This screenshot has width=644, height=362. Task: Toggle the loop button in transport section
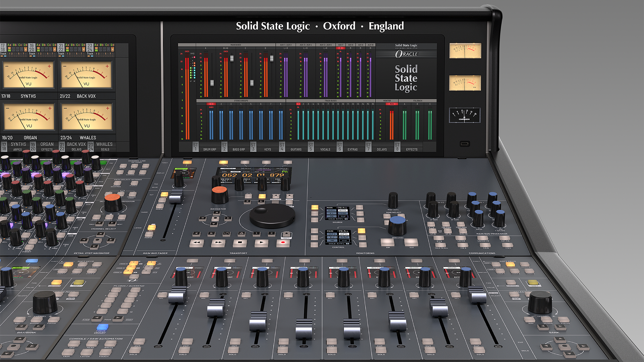[226, 234]
